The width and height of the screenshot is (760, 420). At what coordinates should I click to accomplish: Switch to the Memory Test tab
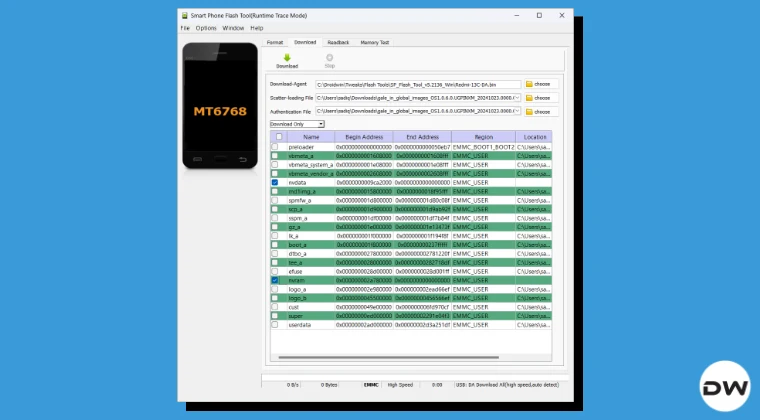coord(375,43)
